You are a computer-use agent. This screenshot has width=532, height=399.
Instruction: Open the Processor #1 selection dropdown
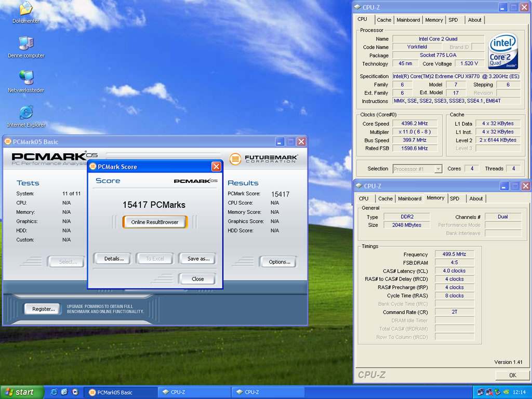click(438, 169)
